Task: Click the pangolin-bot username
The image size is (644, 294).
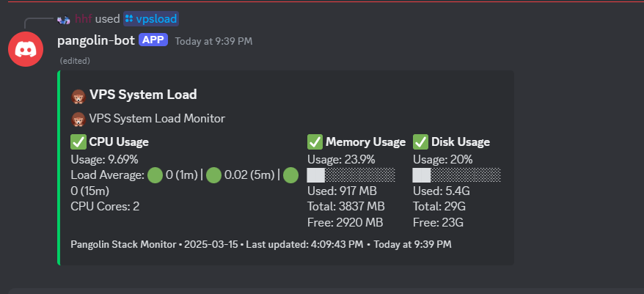Action: pyautogui.click(x=95, y=40)
